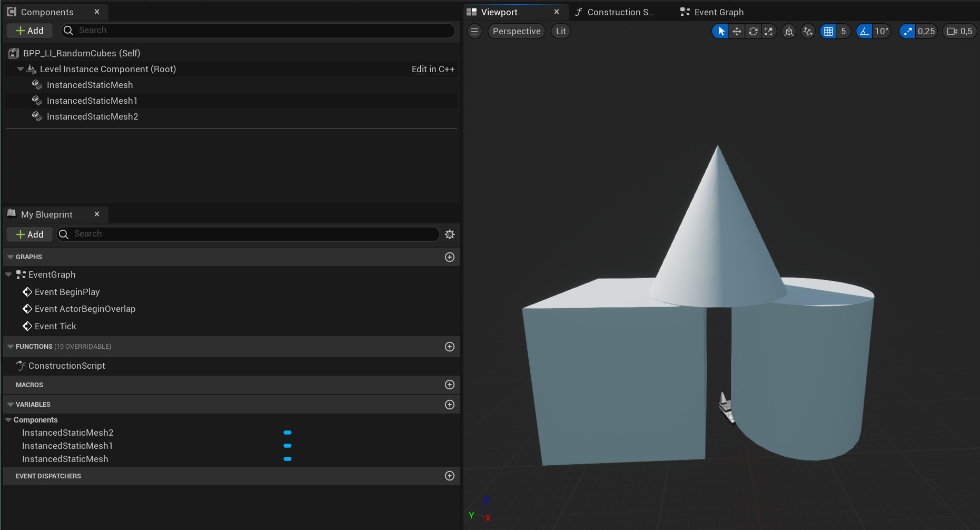This screenshot has width=980, height=530.
Task: Open the viewport options hamburger menu
Action: (474, 31)
